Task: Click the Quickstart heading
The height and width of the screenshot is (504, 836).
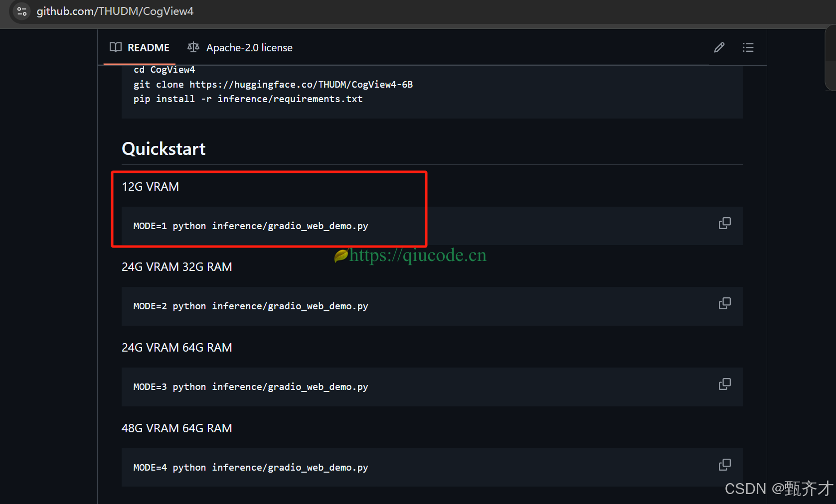Action: 164,149
